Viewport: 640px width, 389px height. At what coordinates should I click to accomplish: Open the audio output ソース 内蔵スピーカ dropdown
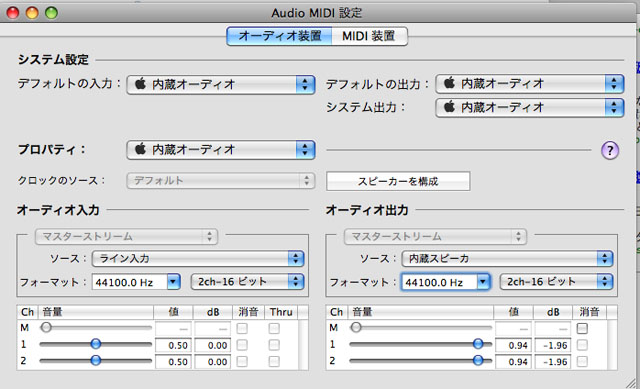click(507, 258)
